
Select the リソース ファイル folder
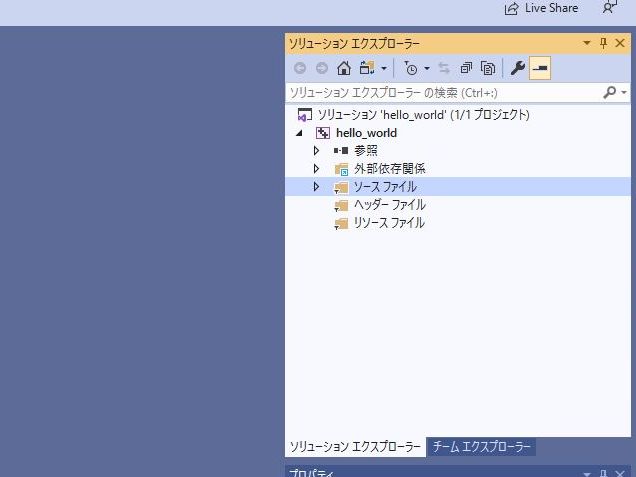389,223
